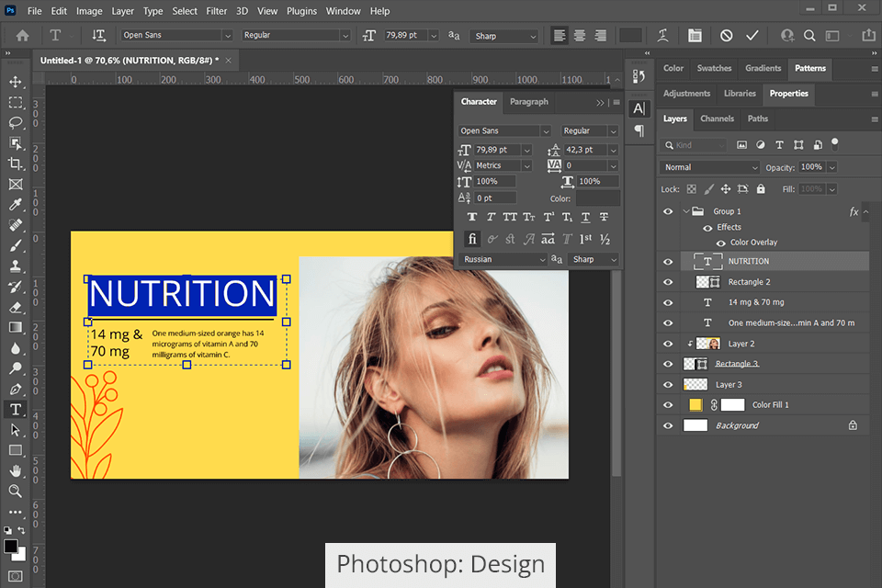Select the Gradient tool
Viewport: 882px width, 588px height.
(x=16, y=327)
